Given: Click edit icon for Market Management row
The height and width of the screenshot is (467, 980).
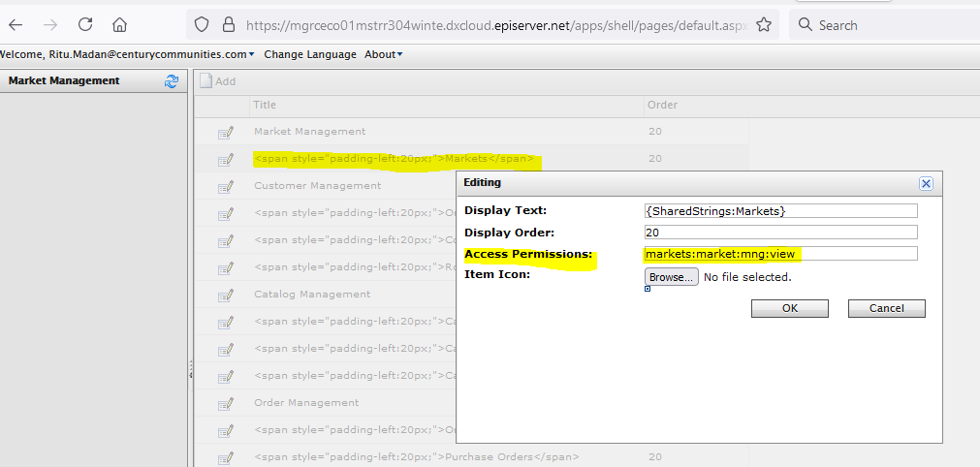Looking at the screenshot, I should pos(225,132).
